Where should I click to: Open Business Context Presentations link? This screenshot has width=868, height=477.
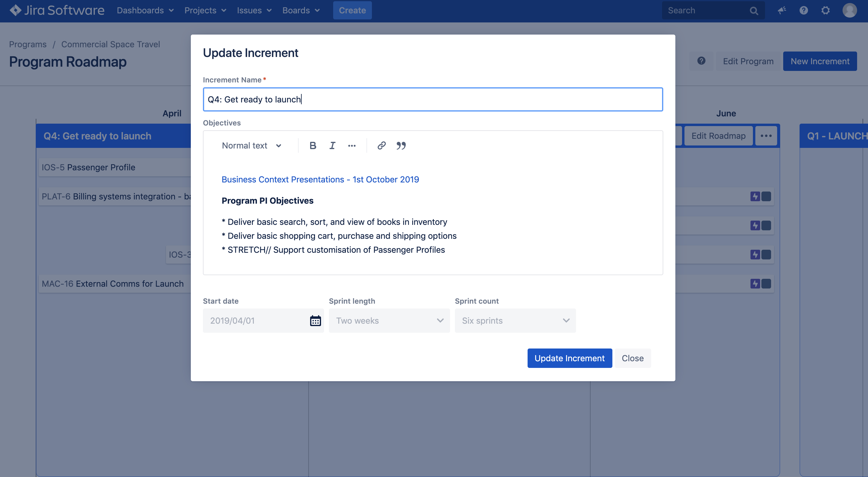coord(320,179)
